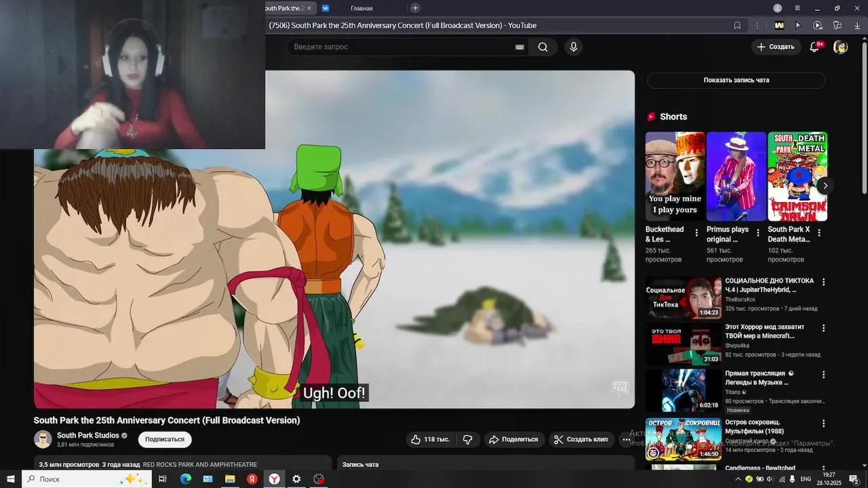Open the three-dot menu next to the address bar

(757, 26)
